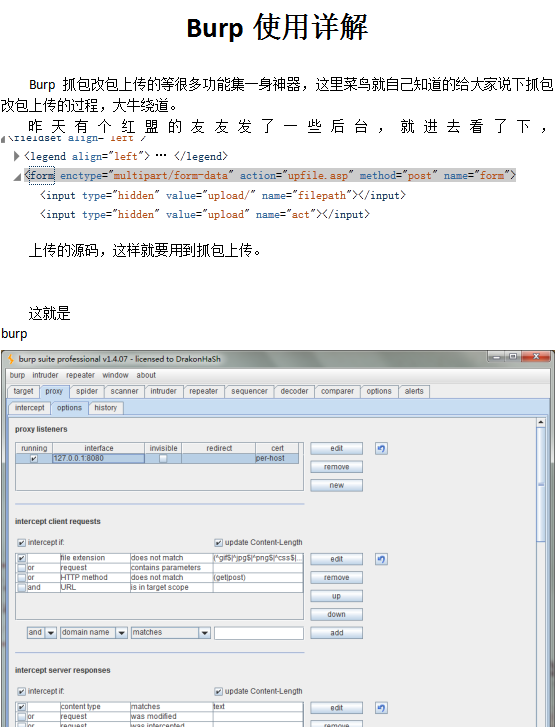This screenshot has width=560, height=727.
Task: Click the scrollbar up arrow in options panel
Action: (541, 422)
